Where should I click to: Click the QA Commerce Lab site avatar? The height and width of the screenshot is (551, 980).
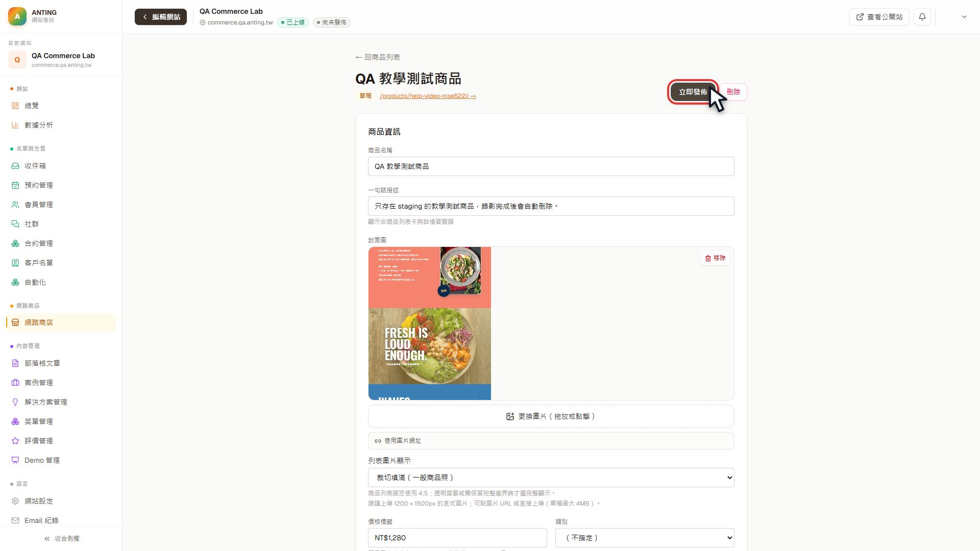click(17, 60)
